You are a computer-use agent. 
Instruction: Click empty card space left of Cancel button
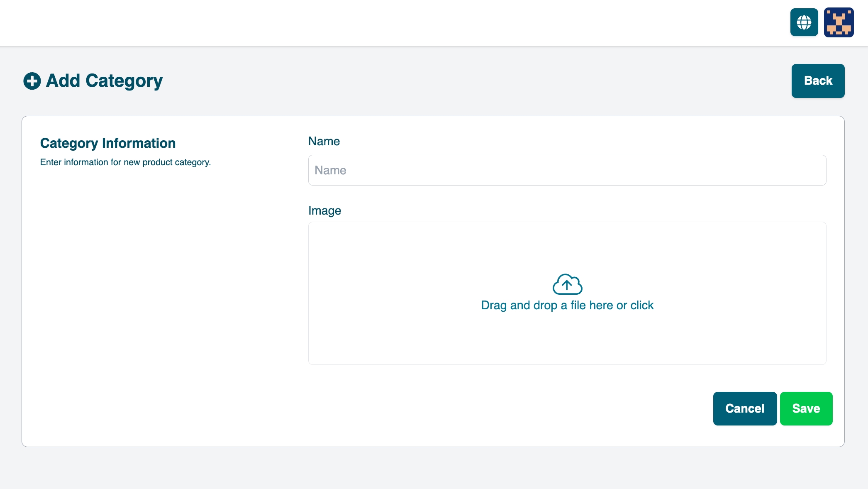coord(539,409)
